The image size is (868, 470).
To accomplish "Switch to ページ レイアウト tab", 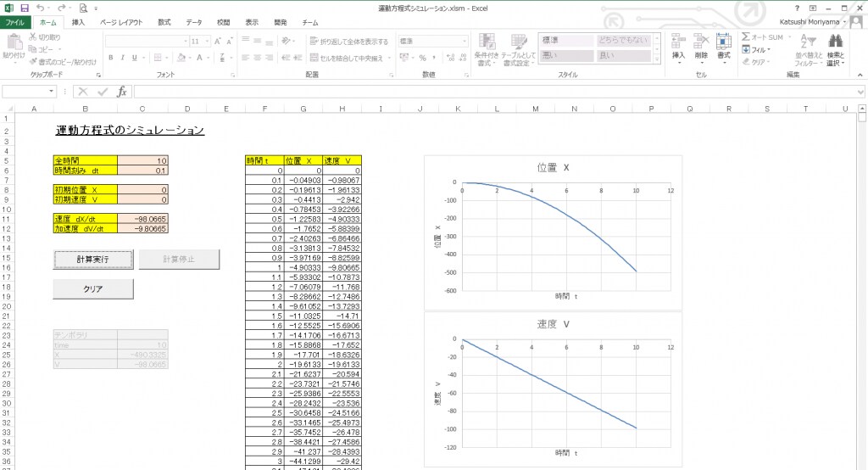I will [x=121, y=22].
